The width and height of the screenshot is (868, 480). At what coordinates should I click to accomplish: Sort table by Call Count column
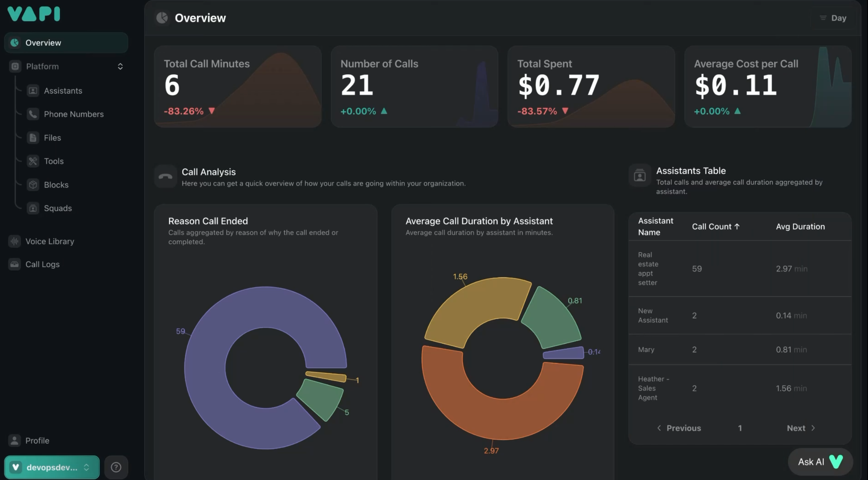click(715, 226)
